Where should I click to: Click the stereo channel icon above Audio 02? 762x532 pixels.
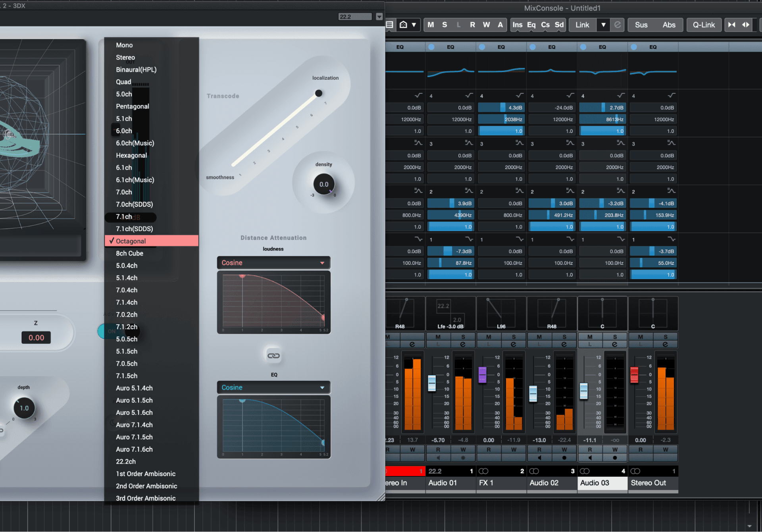pyautogui.click(x=534, y=471)
